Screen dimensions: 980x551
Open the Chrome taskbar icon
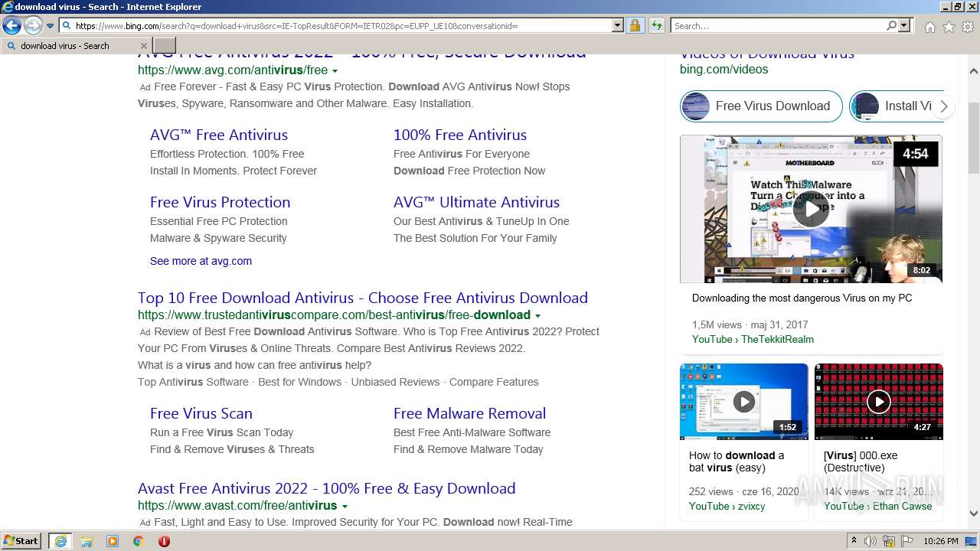click(x=138, y=541)
